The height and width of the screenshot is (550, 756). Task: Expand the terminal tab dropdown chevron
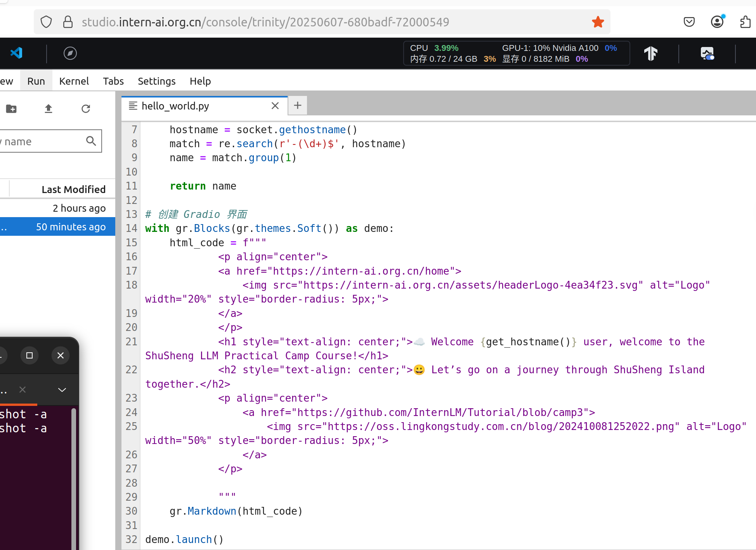tap(62, 390)
